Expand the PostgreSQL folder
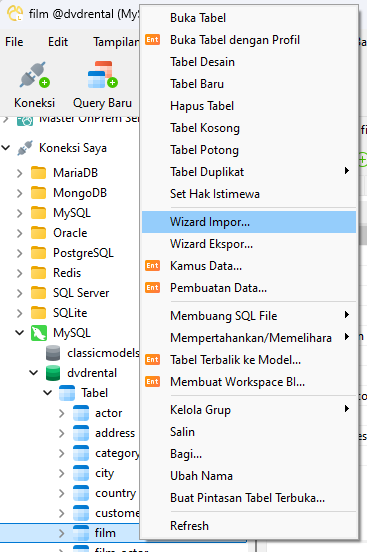 [20, 253]
